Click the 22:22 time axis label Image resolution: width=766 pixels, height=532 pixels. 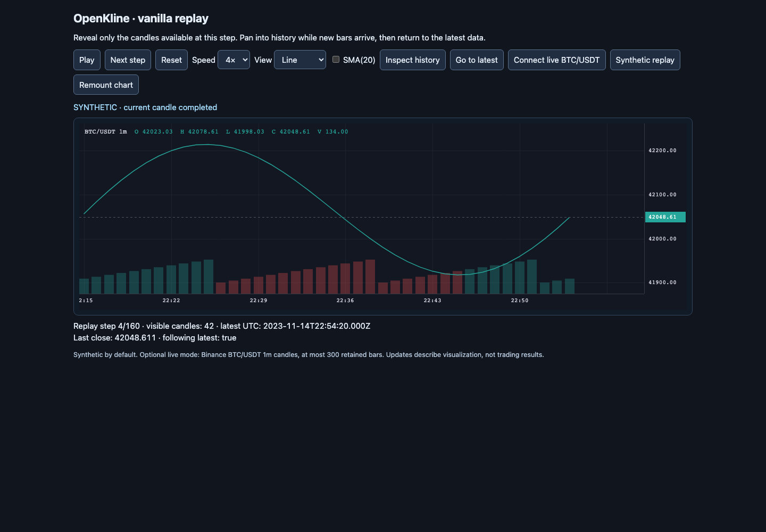(x=171, y=301)
